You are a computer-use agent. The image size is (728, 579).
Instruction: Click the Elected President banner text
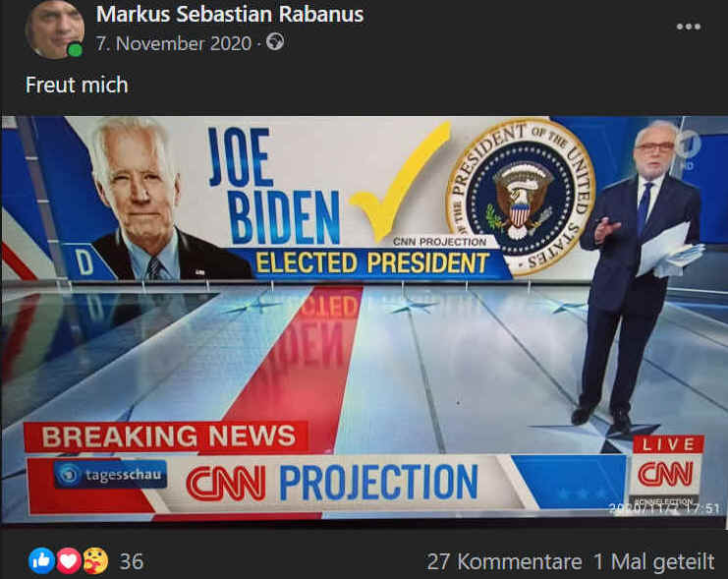(x=372, y=263)
